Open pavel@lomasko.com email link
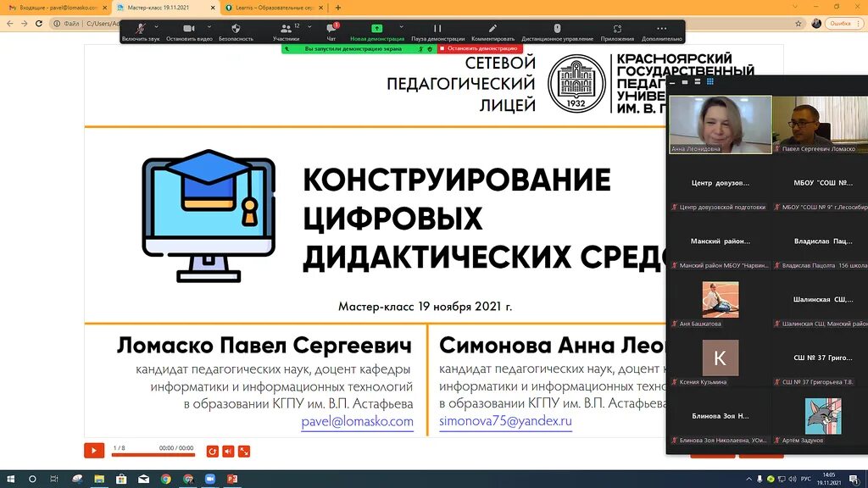This screenshot has width=868, height=488. click(357, 422)
